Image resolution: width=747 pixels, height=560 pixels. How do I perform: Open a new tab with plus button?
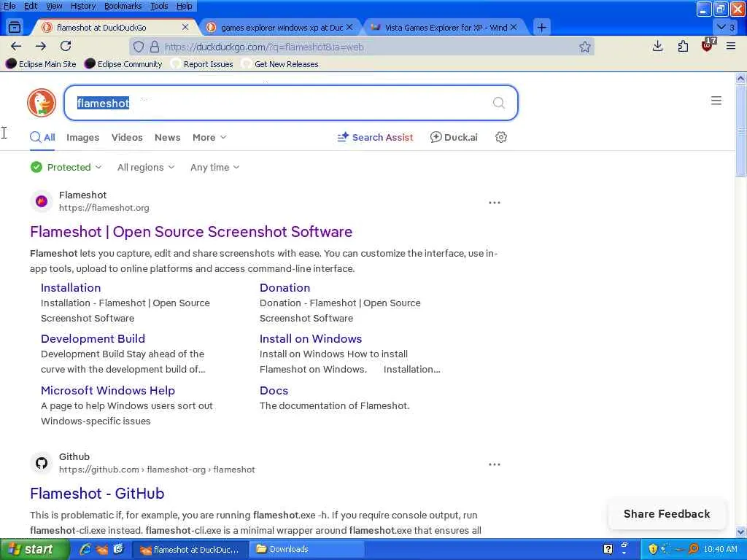542,28
